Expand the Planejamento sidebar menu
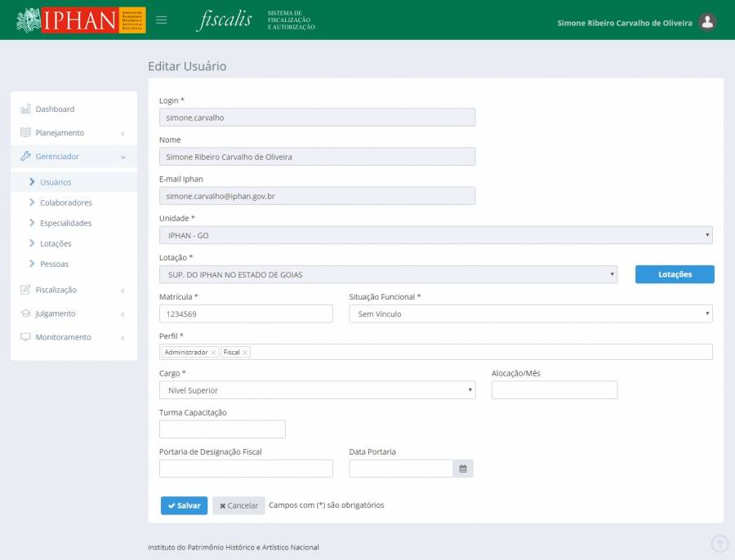This screenshot has width=735, height=560. tap(60, 133)
